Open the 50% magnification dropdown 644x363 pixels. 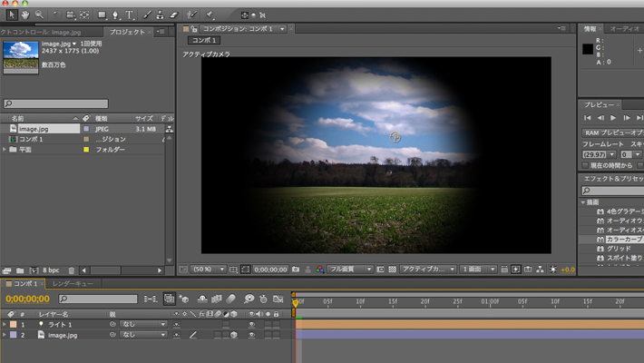pyautogui.click(x=209, y=270)
